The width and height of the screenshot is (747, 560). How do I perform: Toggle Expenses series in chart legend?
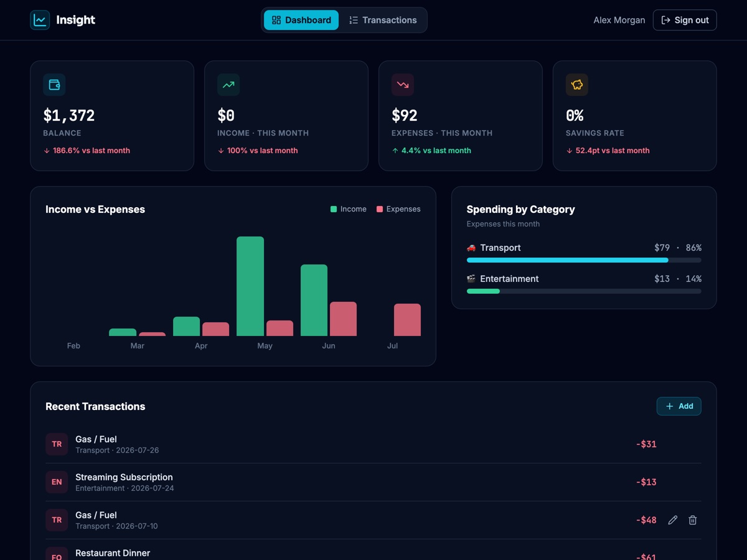[398, 209]
